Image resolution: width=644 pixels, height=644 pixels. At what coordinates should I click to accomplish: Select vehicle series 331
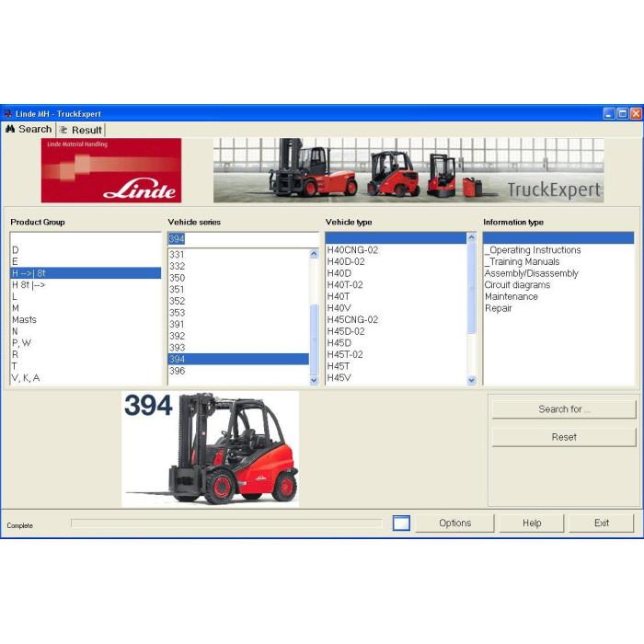tap(238, 255)
